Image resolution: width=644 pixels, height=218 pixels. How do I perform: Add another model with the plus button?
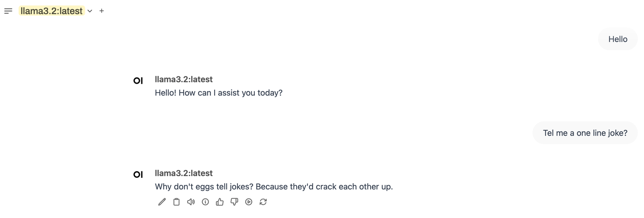(101, 11)
